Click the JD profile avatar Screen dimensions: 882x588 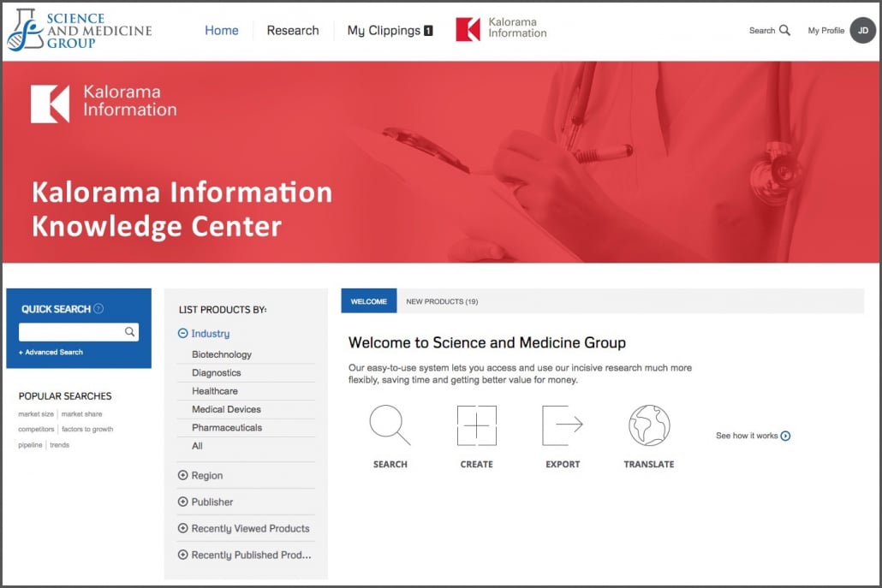(x=863, y=30)
